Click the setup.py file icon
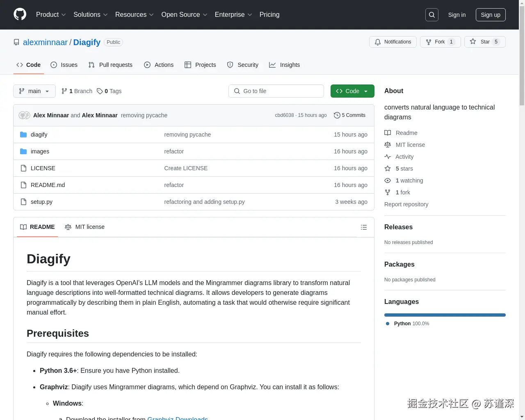The width and height of the screenshot is (525, 420). (x=23, y=201)
